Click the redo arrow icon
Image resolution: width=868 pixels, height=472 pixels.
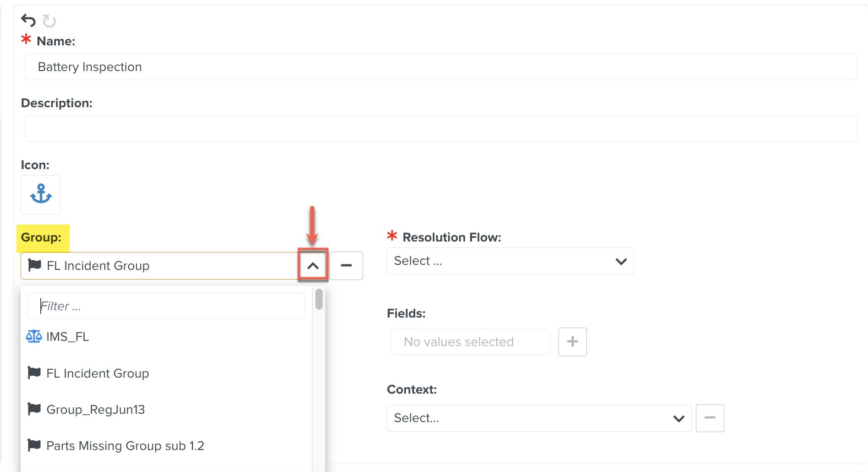[x=49, y=21]
